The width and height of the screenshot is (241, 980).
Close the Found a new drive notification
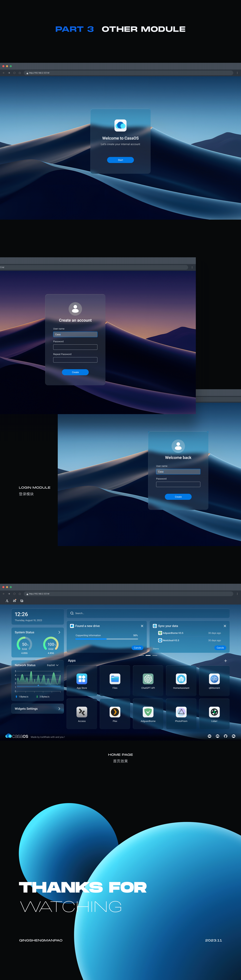(142, 626)
